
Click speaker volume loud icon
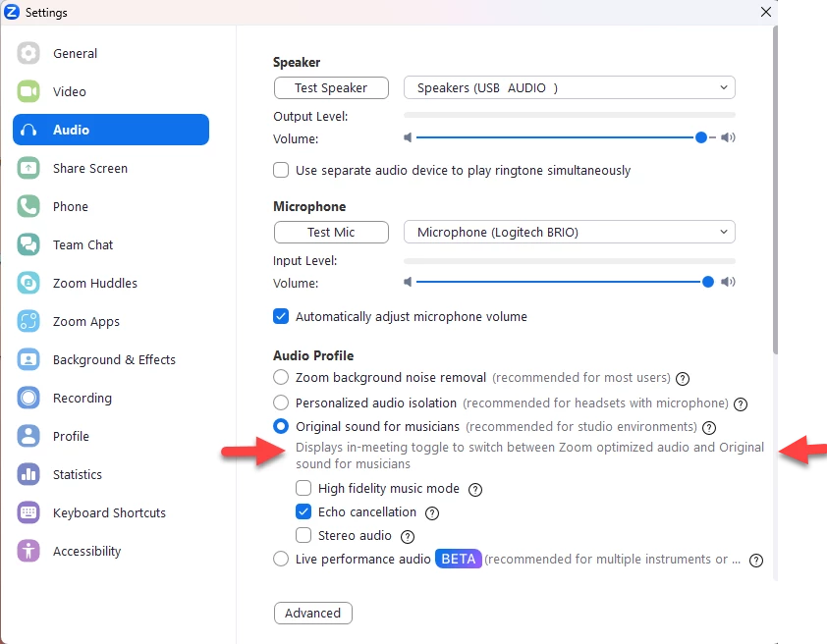[x=729, y=137]
